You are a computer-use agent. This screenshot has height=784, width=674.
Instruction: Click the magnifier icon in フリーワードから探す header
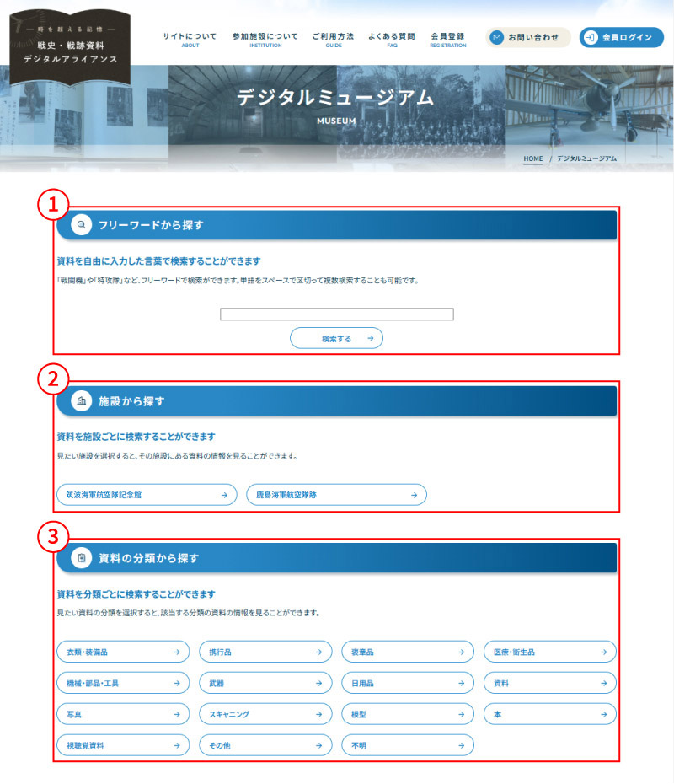click(81, 225)
